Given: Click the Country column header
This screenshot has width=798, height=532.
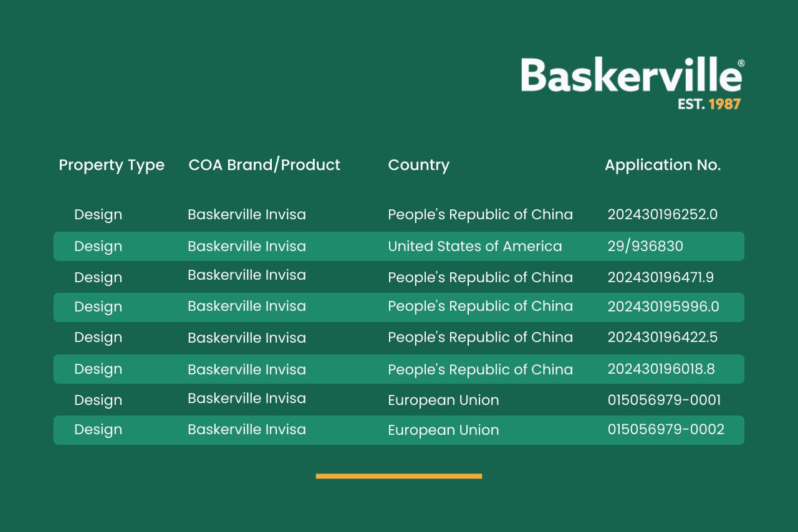Looking at the screenshot, I should (x=418, y=165).
